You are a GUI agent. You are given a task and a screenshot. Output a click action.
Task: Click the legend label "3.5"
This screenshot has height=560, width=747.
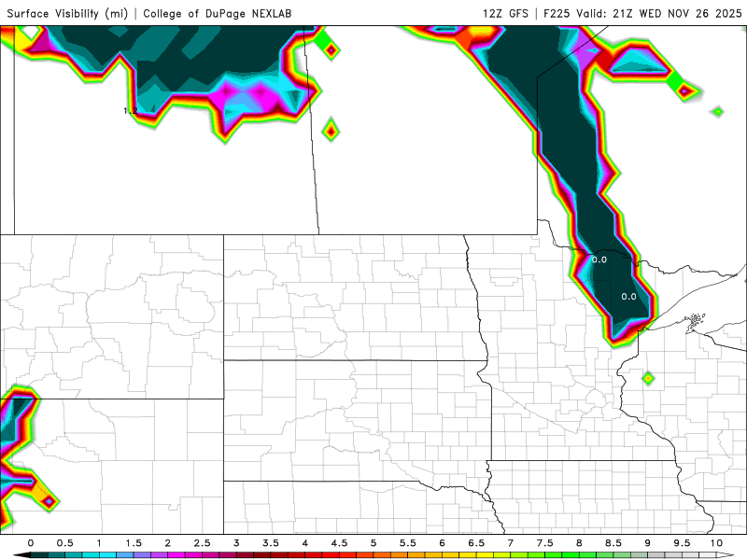(271, 543)
